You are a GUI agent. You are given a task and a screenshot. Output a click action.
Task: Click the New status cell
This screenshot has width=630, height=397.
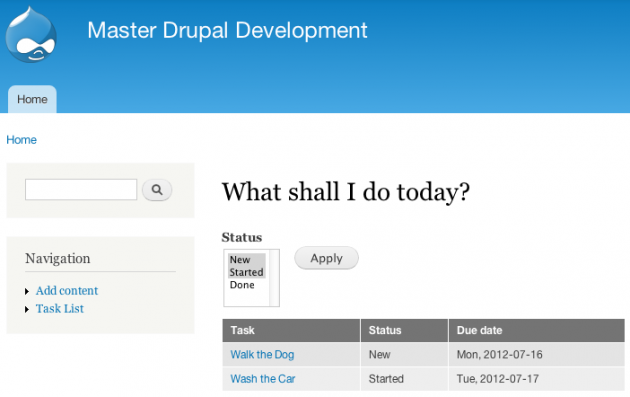(x=404, y=354)
